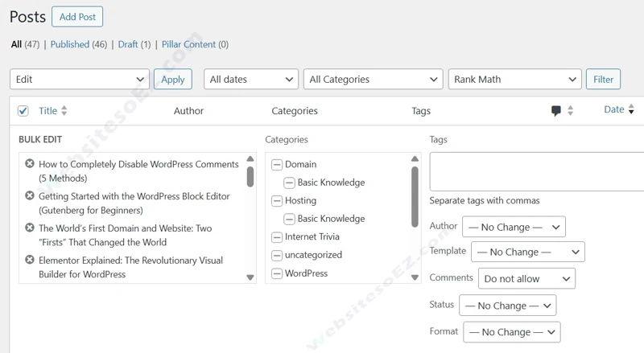Click the Date column sort arrow

631,110
